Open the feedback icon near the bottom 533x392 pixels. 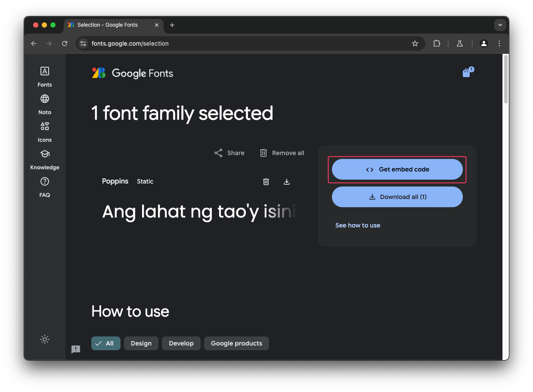(x=76, y=349)
